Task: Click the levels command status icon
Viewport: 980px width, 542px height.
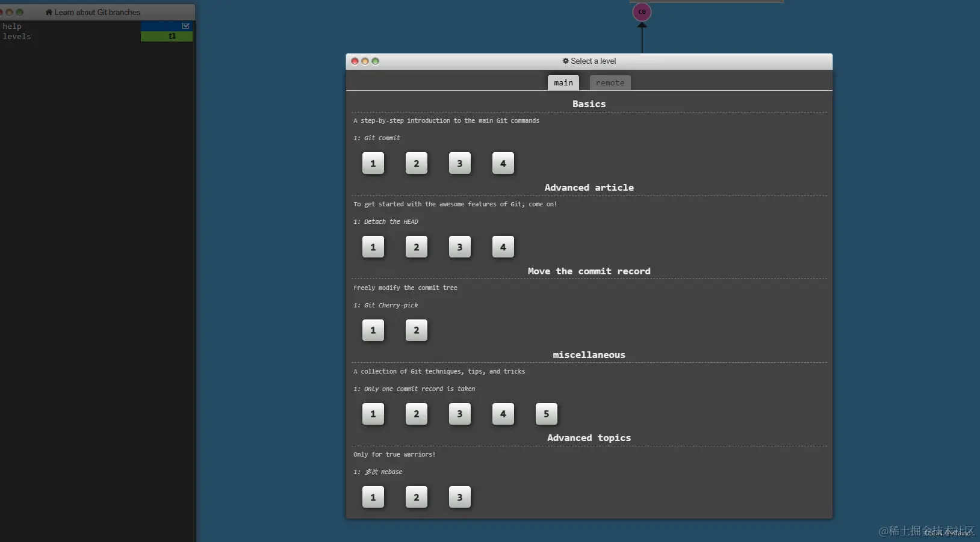Action: click(172, 36)
